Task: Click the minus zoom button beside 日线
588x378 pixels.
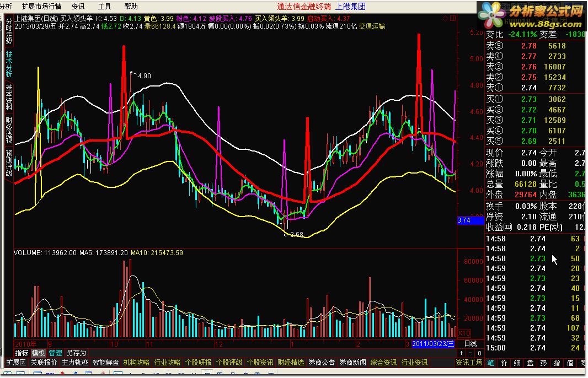Action: pyautogui.click(x=471, y=353)
